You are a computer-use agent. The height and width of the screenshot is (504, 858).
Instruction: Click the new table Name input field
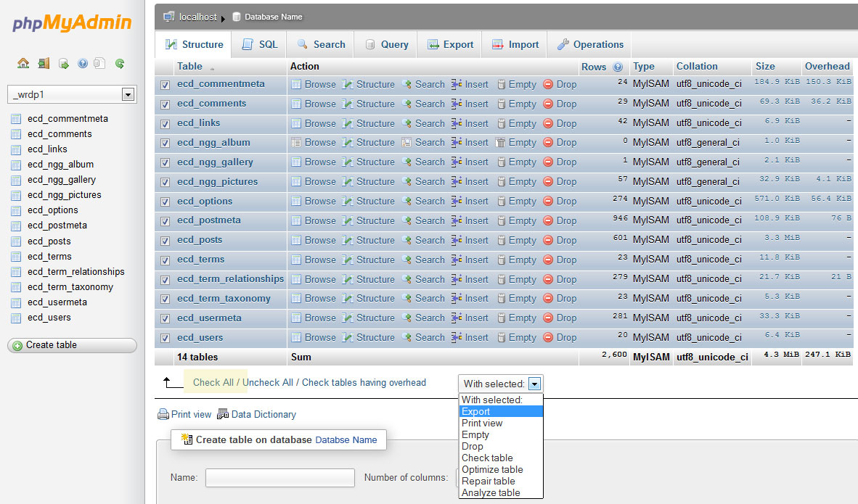click(x=279, y=477)
